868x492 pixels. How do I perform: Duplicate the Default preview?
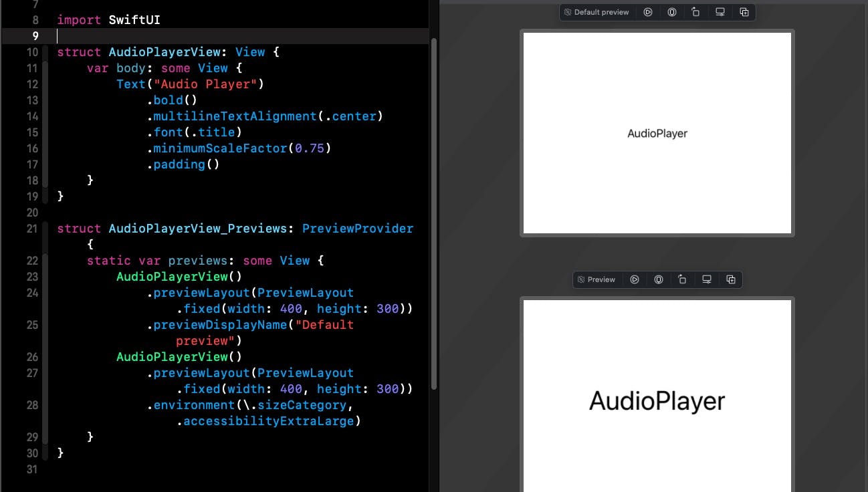tap(744, 12)
